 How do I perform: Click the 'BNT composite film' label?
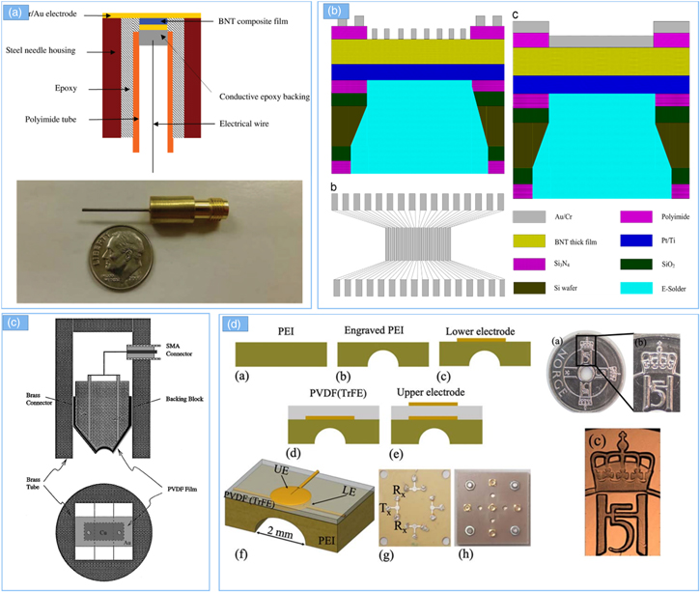coord(253,21)
